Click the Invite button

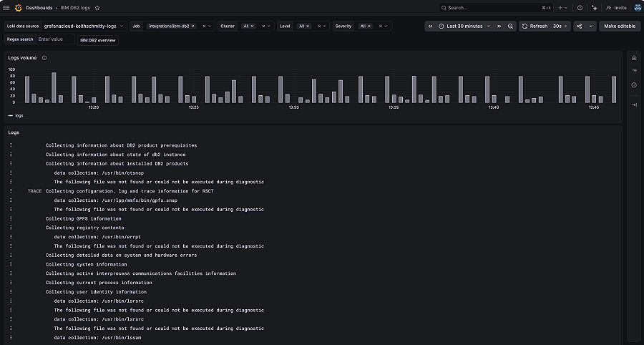click(616, 8)
